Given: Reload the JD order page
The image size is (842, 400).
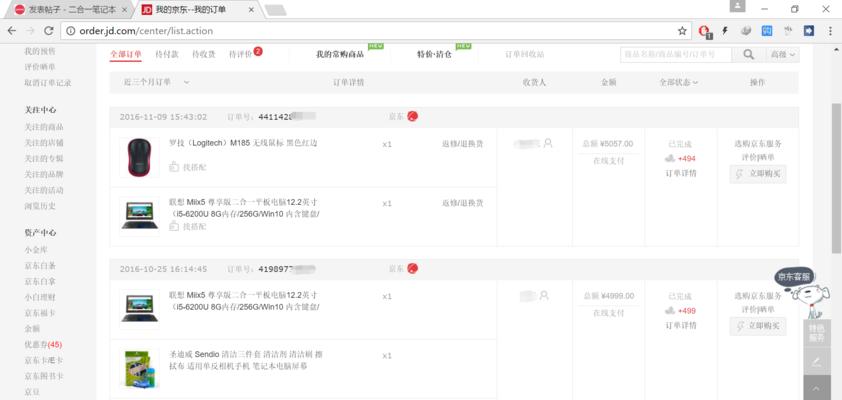Looking at the screenshot, I should (x=48, y=31).
